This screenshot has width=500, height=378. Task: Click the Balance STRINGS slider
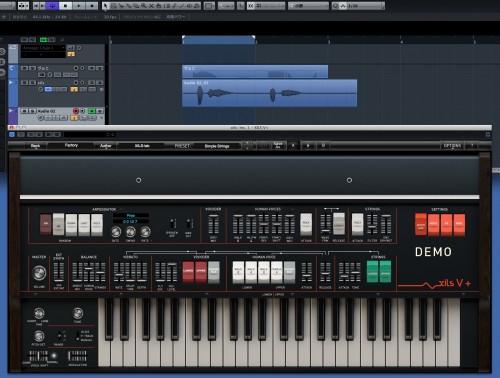[100, 271]
